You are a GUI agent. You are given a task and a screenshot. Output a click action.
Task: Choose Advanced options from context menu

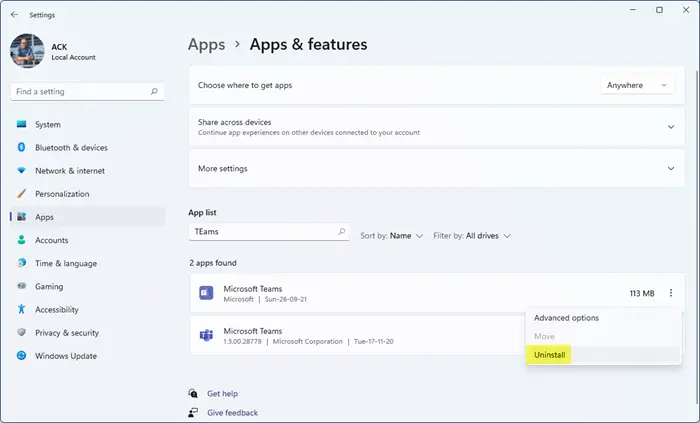click(x=604, y=318)
